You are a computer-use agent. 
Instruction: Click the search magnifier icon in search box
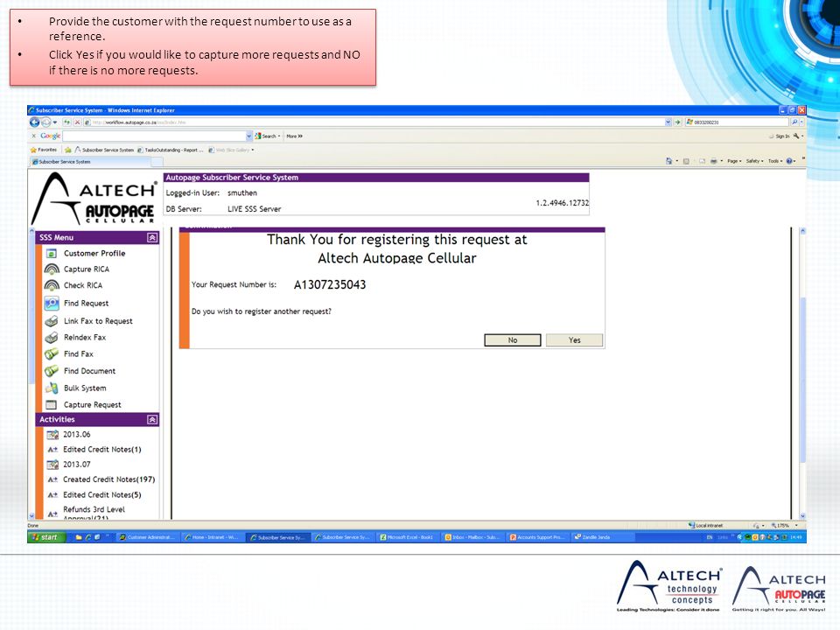(x=794, y=122)
